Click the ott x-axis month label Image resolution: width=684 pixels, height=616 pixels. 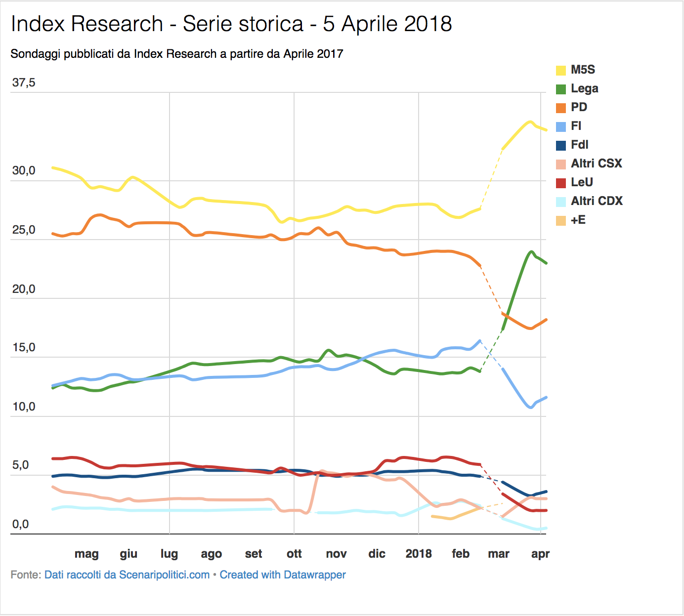coord(294,554)
